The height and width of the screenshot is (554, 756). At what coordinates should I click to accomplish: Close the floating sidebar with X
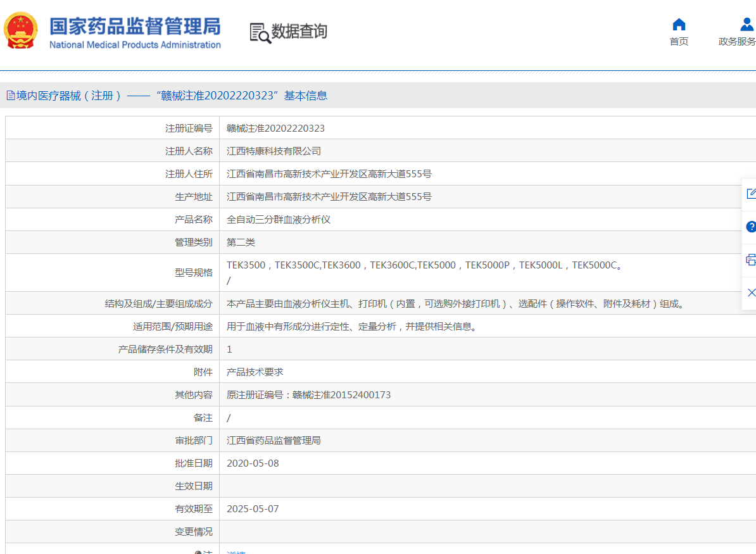click(x=751, y=293)
